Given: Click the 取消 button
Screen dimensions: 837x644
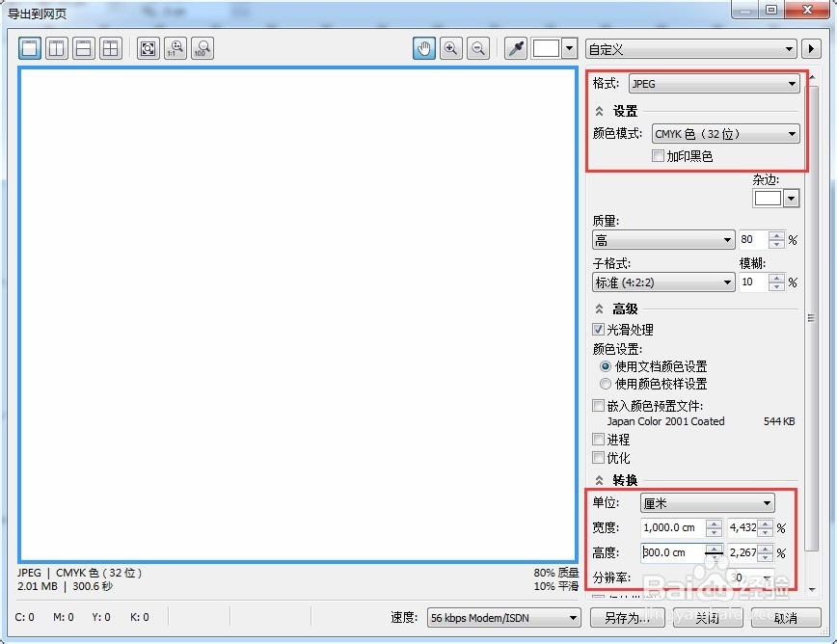Looking at the screenshot, I should [786, 618].
